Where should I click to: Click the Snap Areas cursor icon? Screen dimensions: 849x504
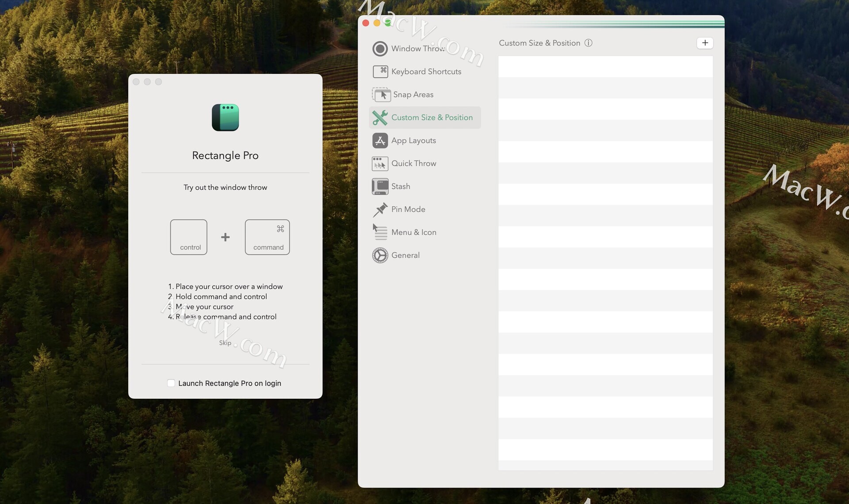click(381, 95)
